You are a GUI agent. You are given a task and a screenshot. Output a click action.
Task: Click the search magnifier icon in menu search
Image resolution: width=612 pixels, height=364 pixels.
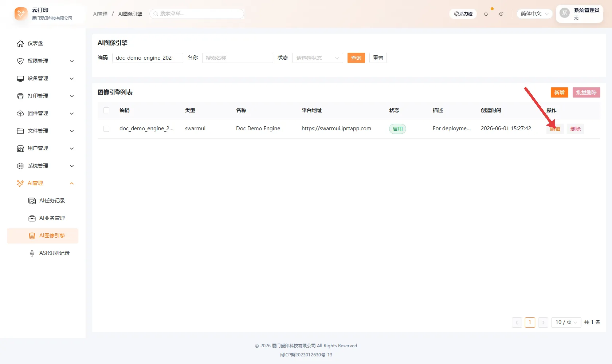tap(156, 14)
